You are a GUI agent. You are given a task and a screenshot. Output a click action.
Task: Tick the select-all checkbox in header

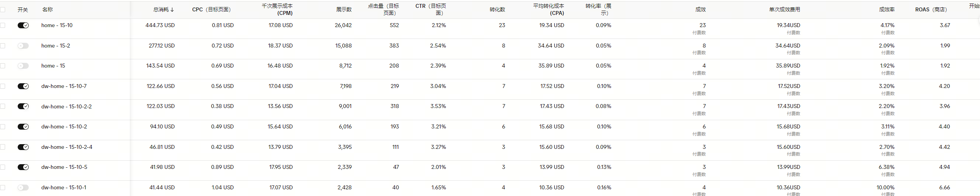tap(3, 10)
